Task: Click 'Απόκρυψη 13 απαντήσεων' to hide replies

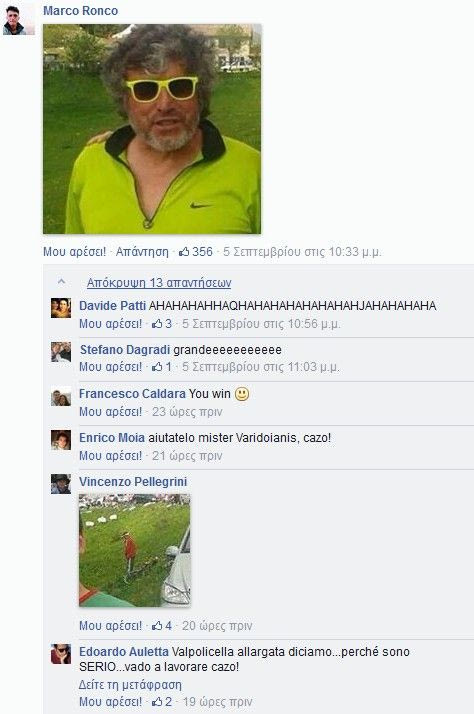Action: 159,283
